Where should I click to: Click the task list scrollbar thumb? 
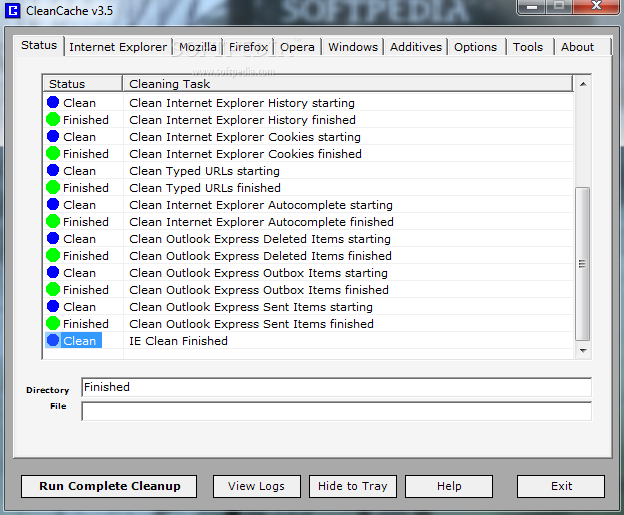(583, 264)
